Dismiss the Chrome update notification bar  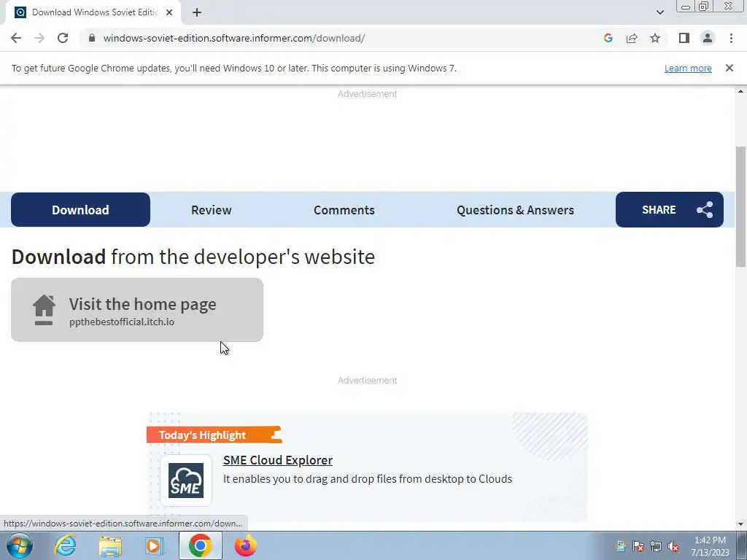click(729, 68)
